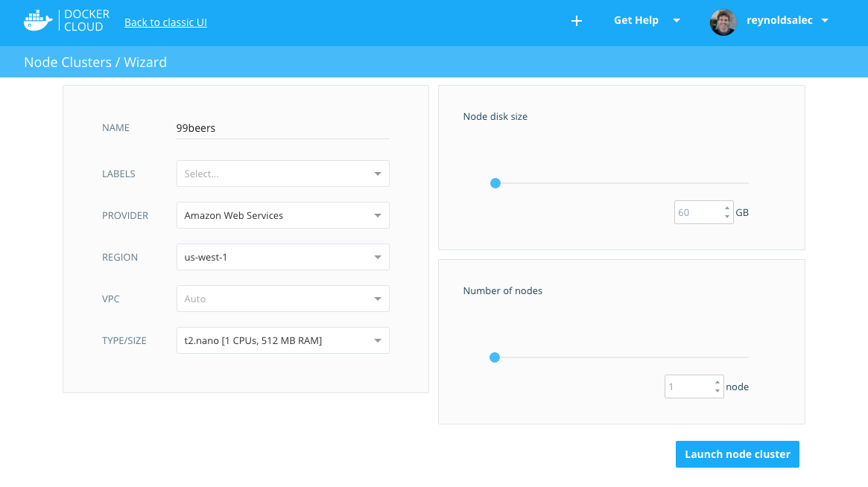Click the Node disk size slider handle
Screen dimensions: 868x487
pyautogui.click(x=495, y=183)
